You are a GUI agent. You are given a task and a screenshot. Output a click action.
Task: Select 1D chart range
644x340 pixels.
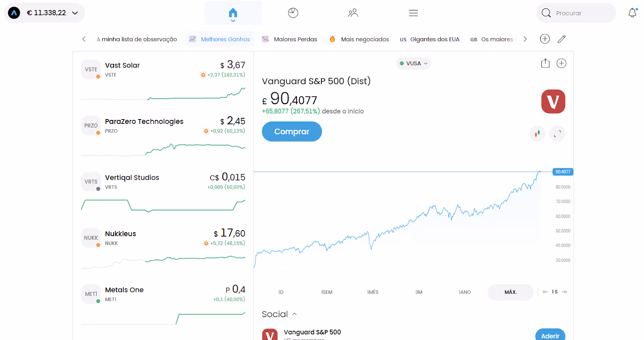pyautogui.click(x=281, y=292)
